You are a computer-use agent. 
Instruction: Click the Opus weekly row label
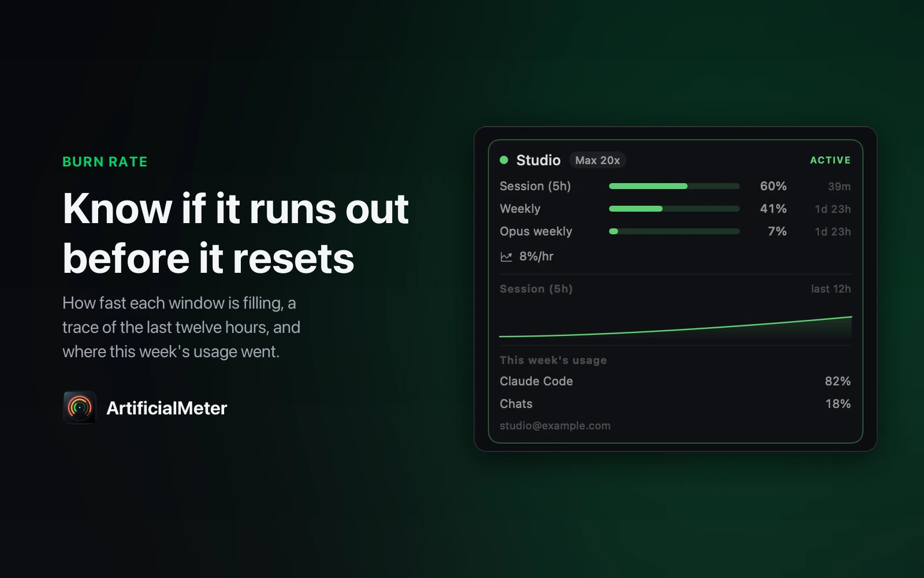[536, 231]
